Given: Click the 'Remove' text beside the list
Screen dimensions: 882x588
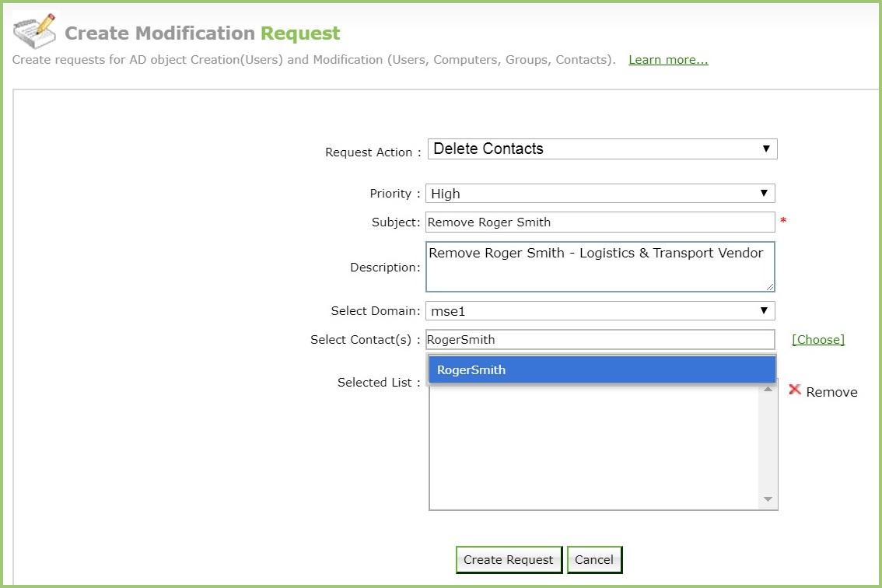Looking at the screenshot, I should click(831, 392).
